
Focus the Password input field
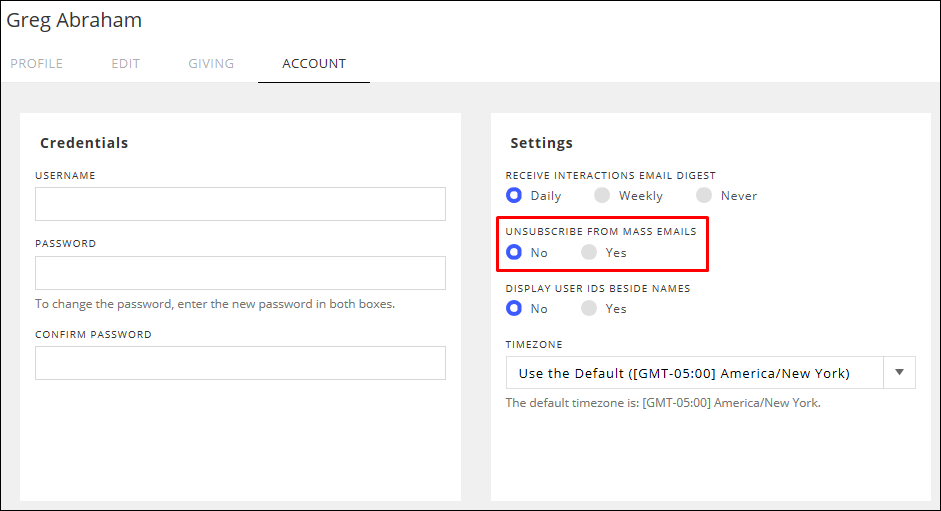point(240,273)
